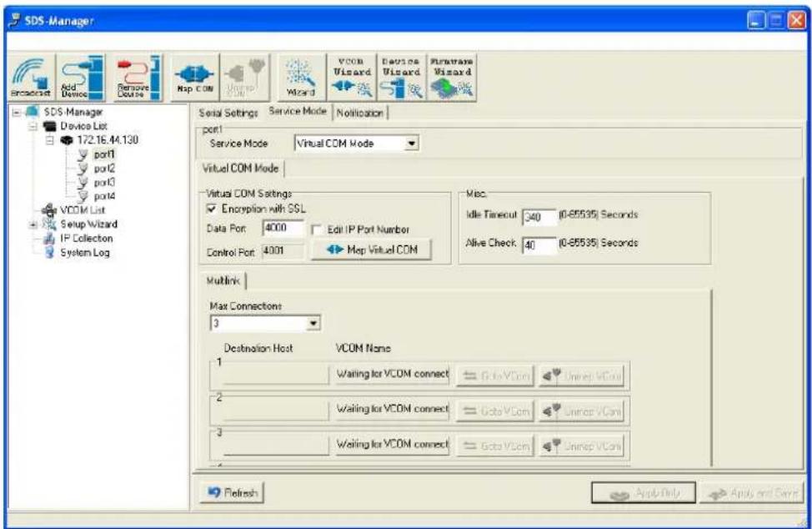This screenshot has width=812, height=529.
Task: Click the Data Port input field
Action: click(283, 228)
